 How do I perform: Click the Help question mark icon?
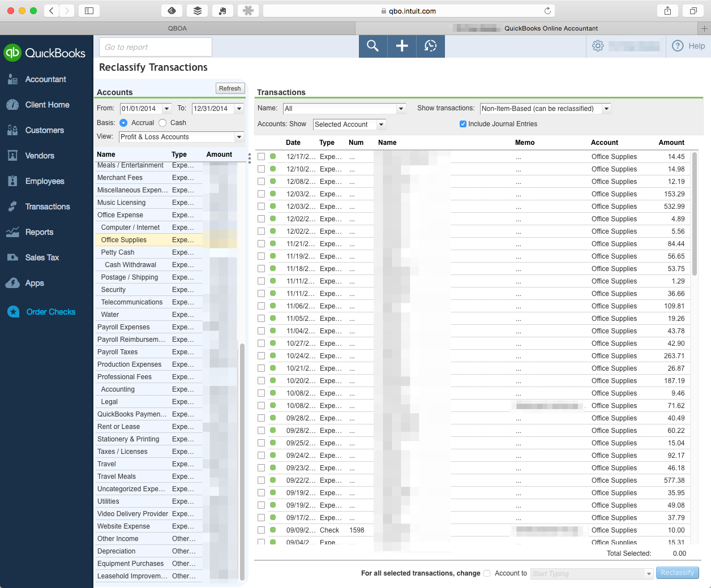[678, 46]
